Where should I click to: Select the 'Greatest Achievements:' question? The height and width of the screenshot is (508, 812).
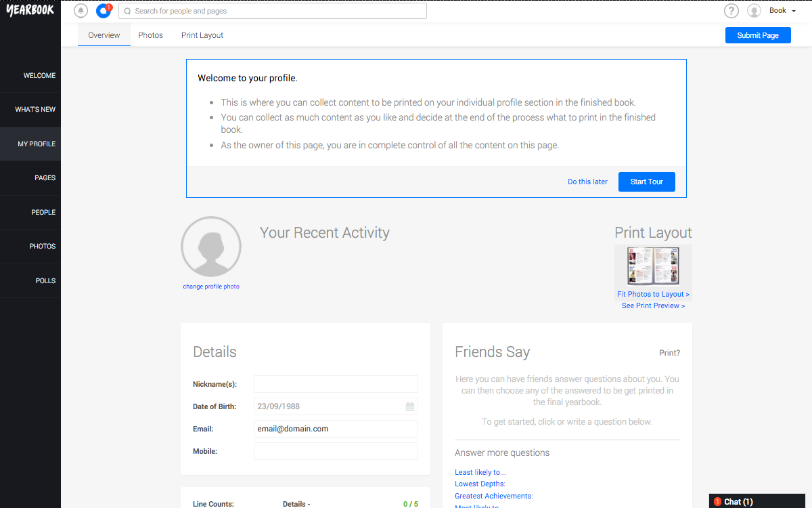pos(494,496)
